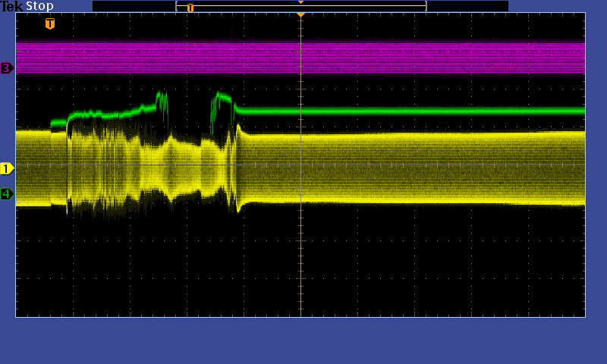Select the magenta channel 3 reference marker
This screenshot has width=607, height=364.
(7, 68)
